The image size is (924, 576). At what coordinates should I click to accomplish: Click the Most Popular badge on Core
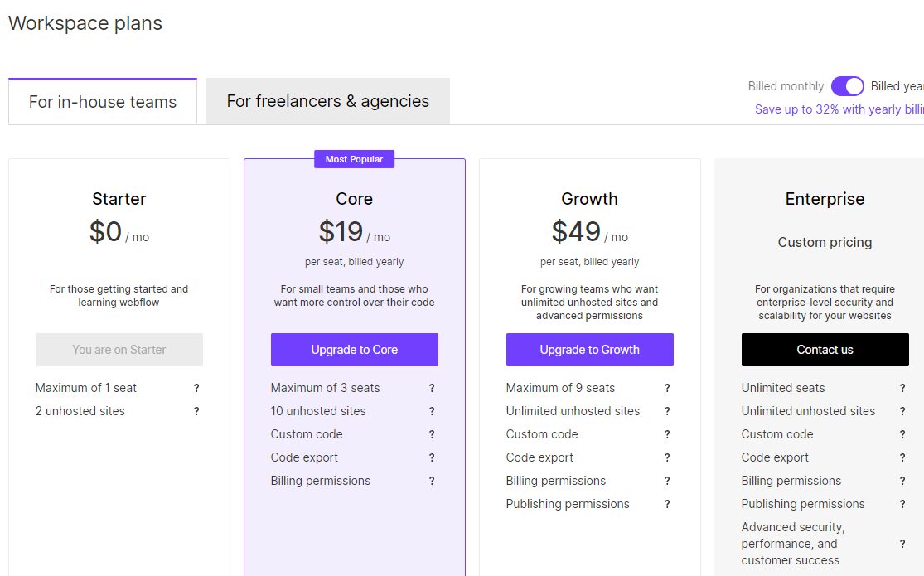[x=354, y=159]
